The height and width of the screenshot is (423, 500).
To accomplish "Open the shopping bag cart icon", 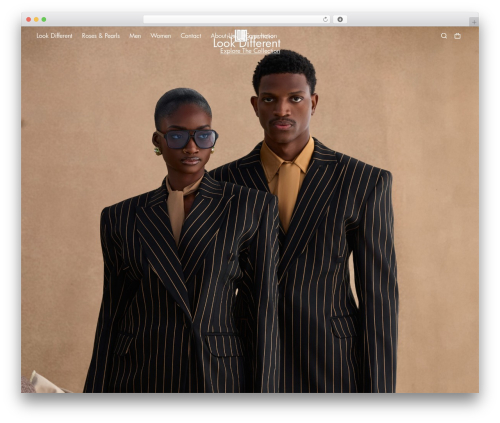I will (457, 36).
